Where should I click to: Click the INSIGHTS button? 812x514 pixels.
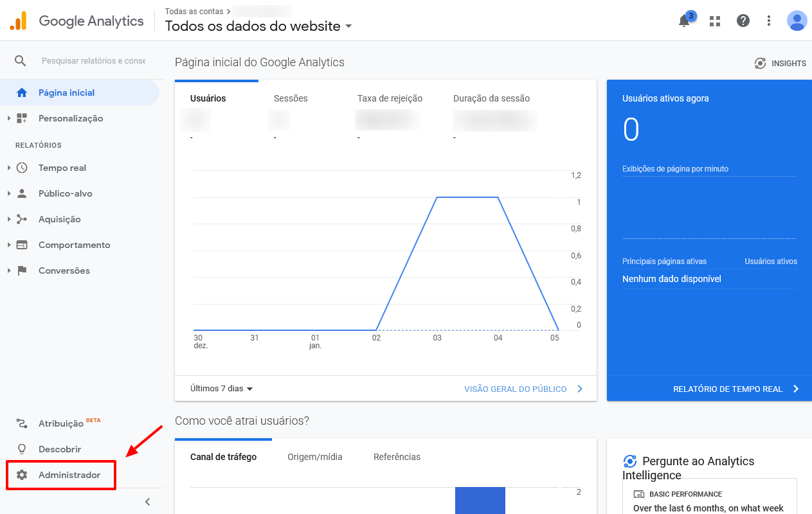(780, 63)
